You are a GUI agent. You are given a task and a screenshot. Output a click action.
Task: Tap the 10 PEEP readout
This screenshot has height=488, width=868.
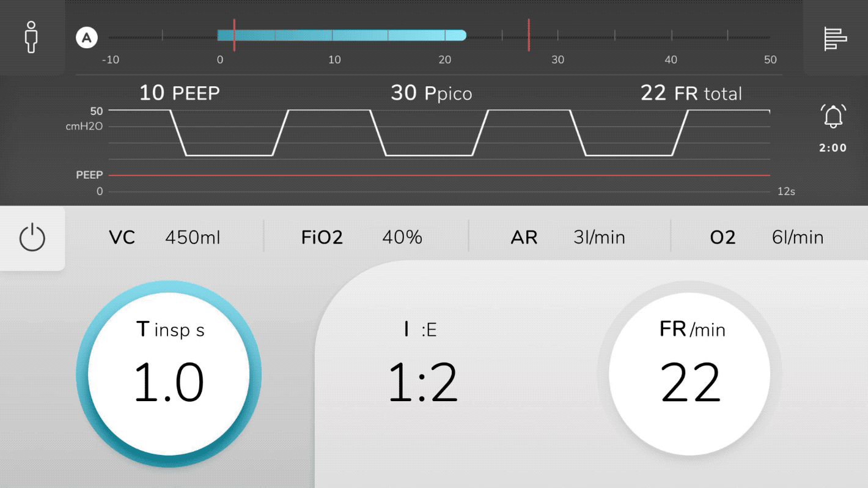(x=179, y=94)
